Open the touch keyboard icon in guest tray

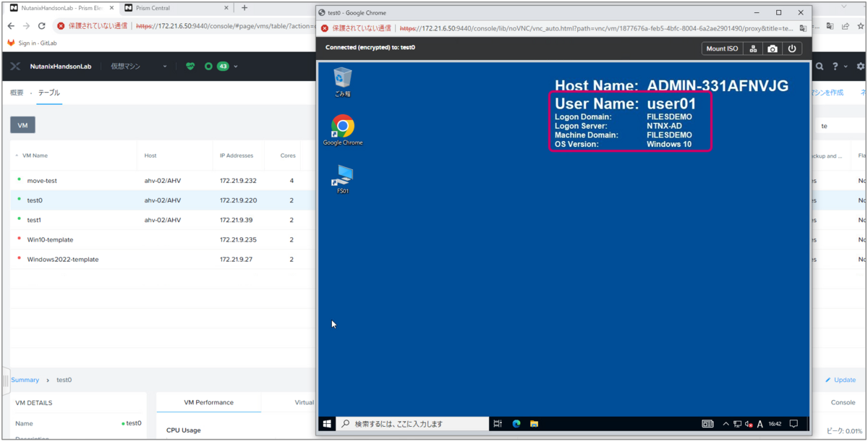click(708, 424)
